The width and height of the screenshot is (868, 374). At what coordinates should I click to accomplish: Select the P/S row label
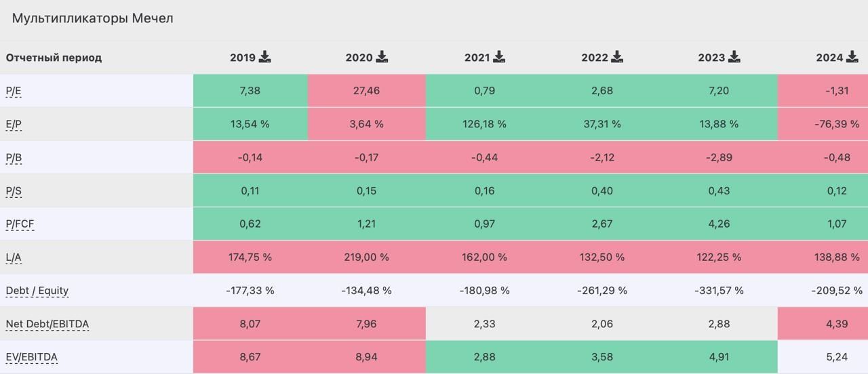pos(14,191)
